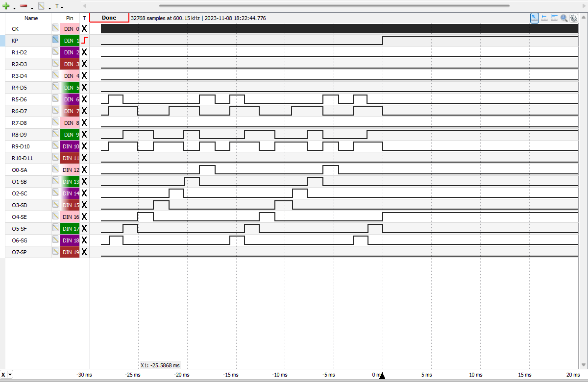Toggle trigger condition for CK signal
The image size is (588, 382).
(84, 29)
